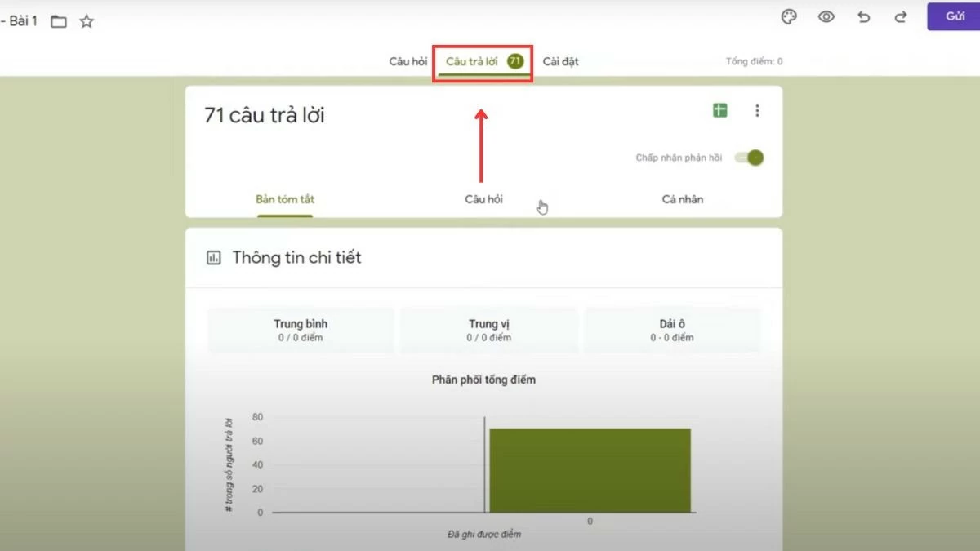Preview the form using the eye icon
Viewport: 980px width, 551px height.
point(826,16)
